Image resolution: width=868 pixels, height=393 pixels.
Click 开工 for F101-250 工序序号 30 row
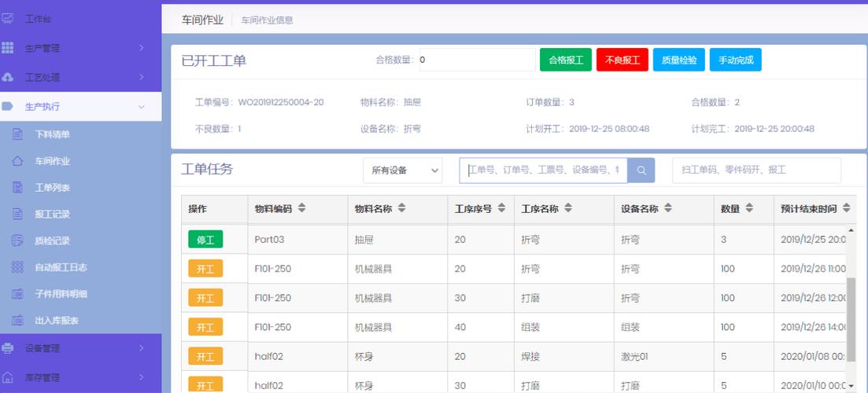[205, 298]
